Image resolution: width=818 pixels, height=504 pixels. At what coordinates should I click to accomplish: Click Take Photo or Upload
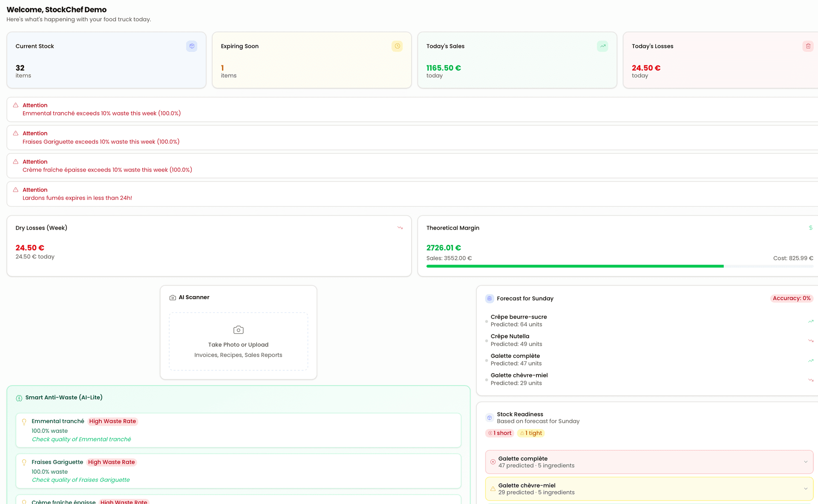tap(238, 345)
